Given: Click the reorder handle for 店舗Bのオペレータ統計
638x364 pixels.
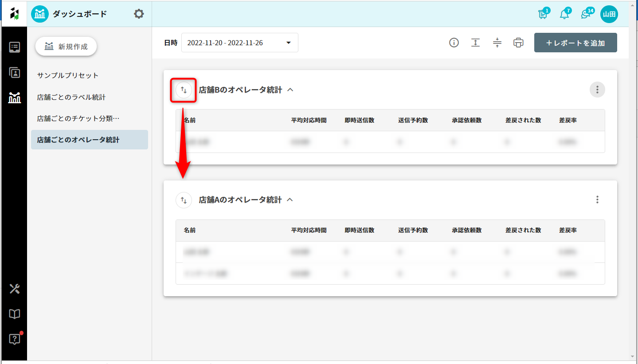Looking at the screenshot, I should tap(184, 90).
